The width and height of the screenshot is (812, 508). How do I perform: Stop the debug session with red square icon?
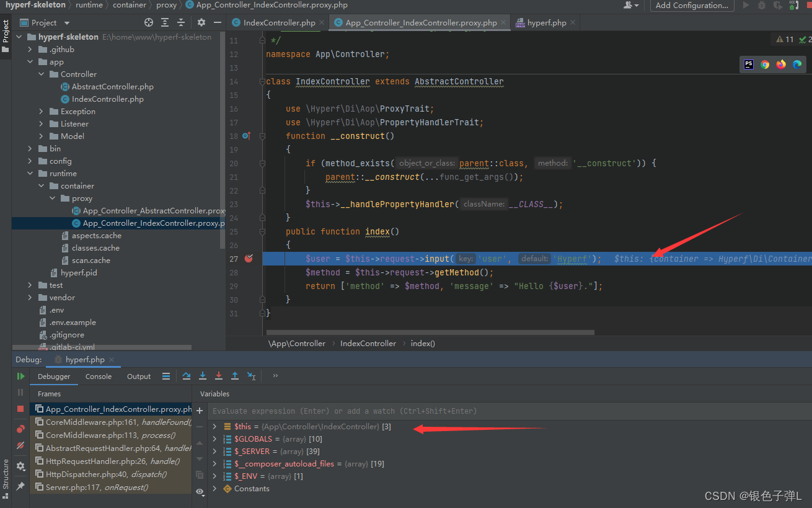[x=20, y=408]
